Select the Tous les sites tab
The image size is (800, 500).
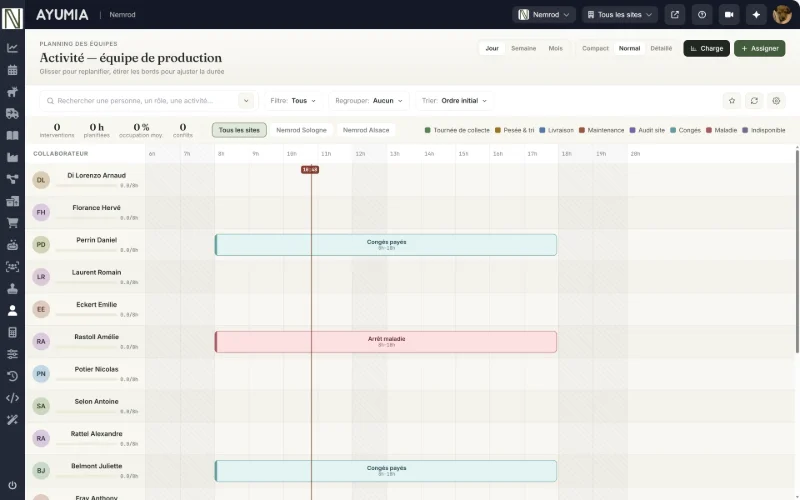coord(239,130)
